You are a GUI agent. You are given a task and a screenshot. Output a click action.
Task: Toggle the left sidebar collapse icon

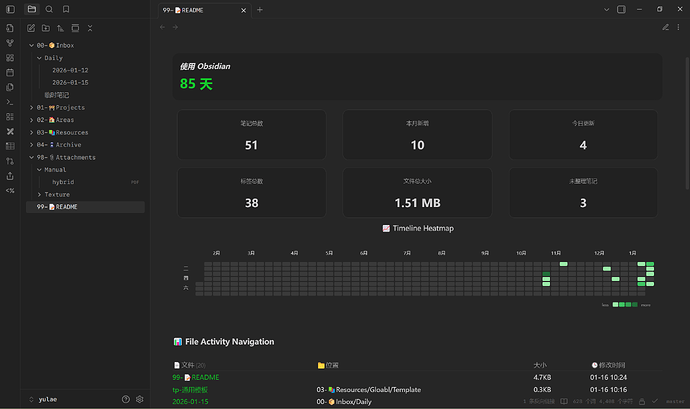(10, 9)
